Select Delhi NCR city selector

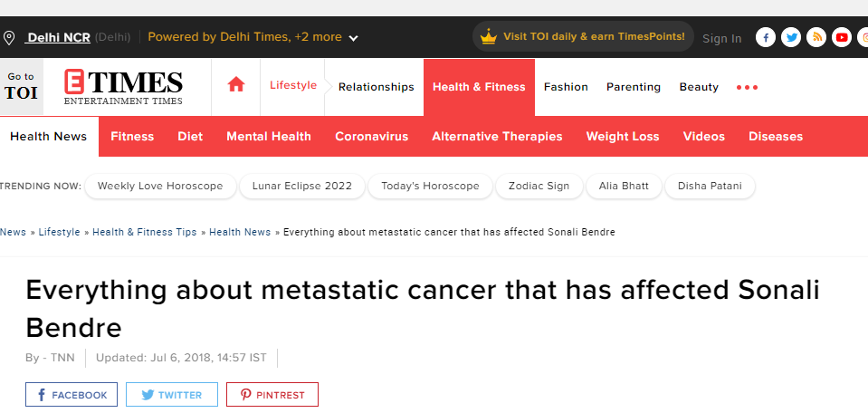point(59,38)
